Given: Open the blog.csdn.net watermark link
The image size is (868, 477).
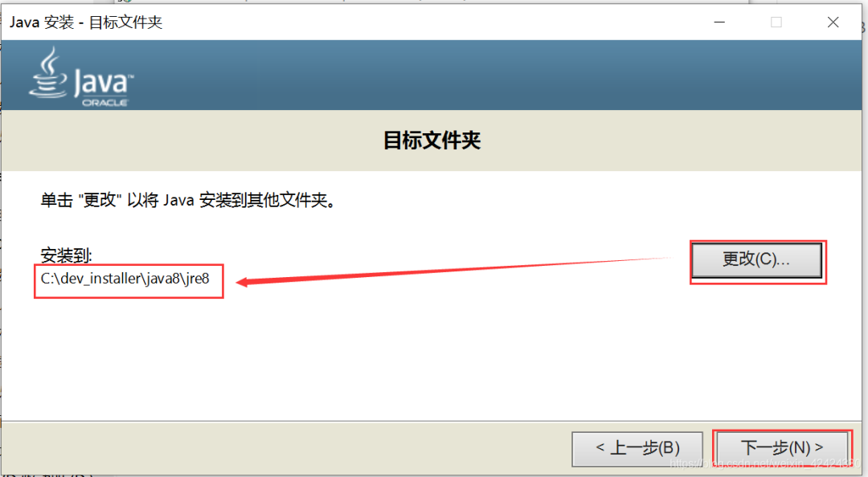Looking at the screenshot, I should 765,463.
